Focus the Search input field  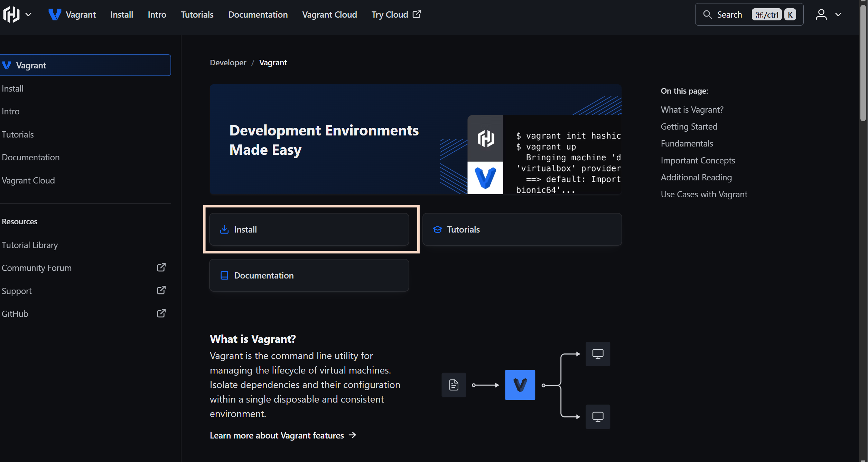(x=749, y=15)
